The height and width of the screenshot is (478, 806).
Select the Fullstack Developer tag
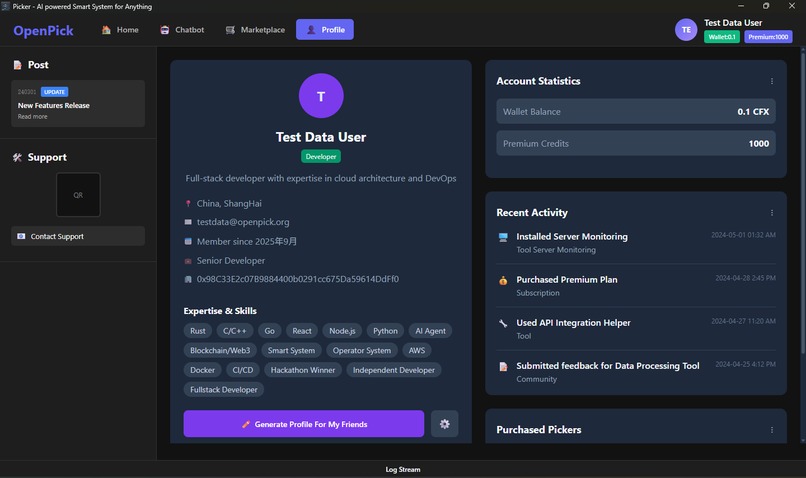[x=224, y=390]
